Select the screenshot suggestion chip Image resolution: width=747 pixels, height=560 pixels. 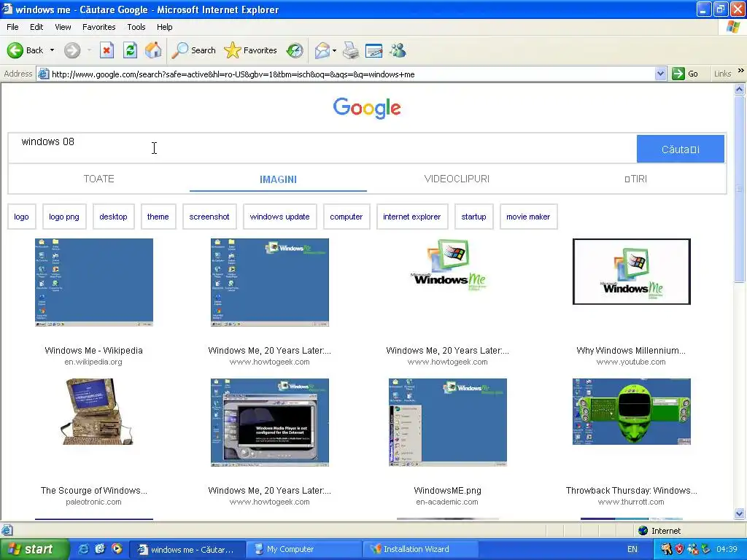click(x=209, y=217)
